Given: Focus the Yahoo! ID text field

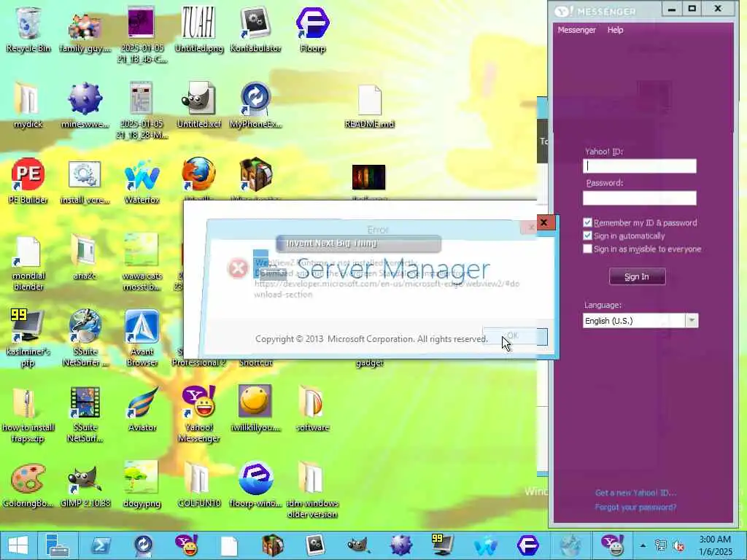Looking at the screenshot, I should [x=639, y=166].
